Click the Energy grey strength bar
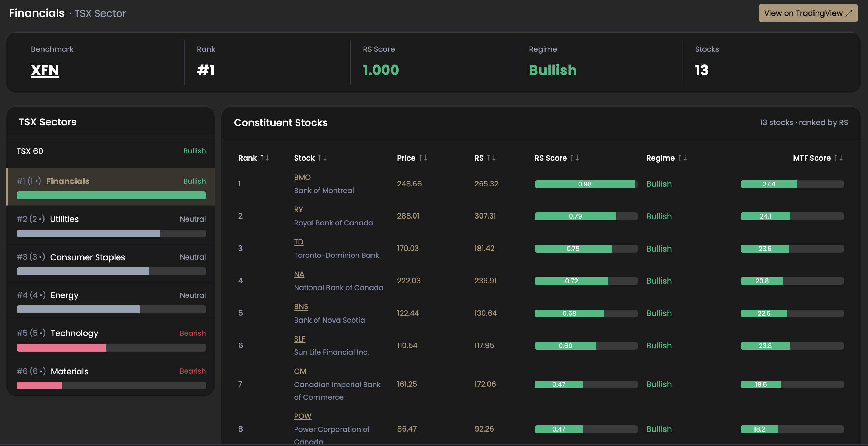 tap(78, 310)
